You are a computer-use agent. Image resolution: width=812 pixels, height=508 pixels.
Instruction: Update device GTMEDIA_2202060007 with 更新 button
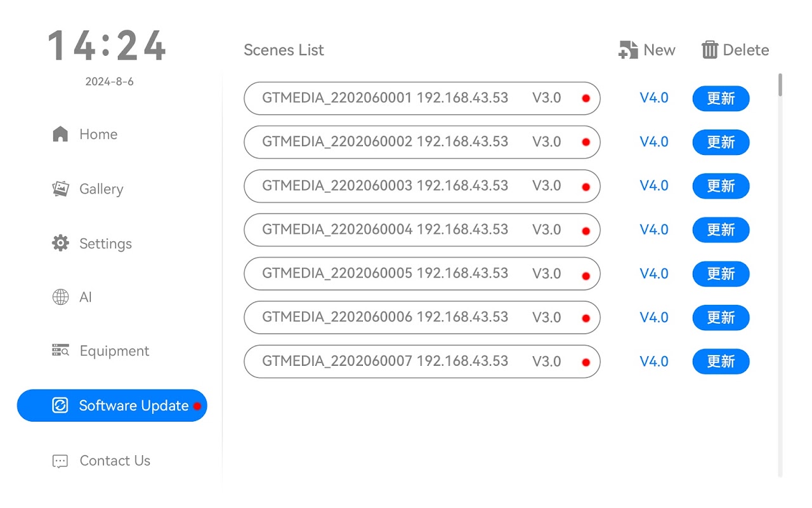[721, 361]
